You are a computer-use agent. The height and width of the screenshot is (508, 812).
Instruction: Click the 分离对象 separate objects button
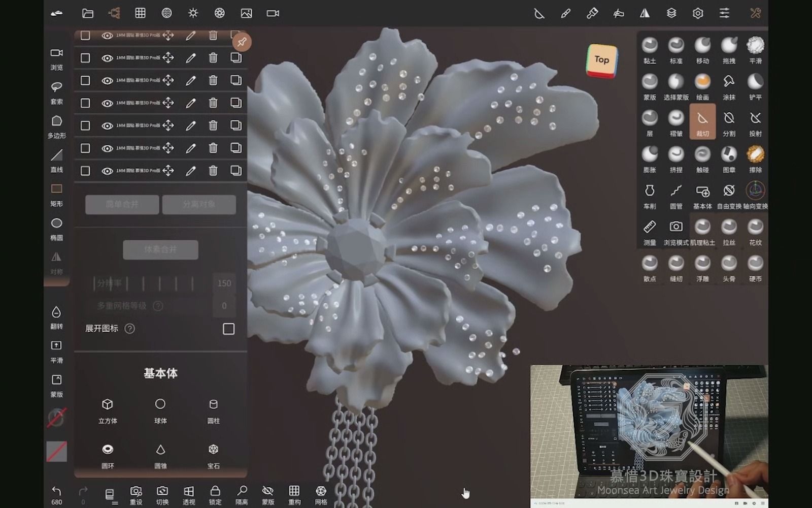point(199,204)
